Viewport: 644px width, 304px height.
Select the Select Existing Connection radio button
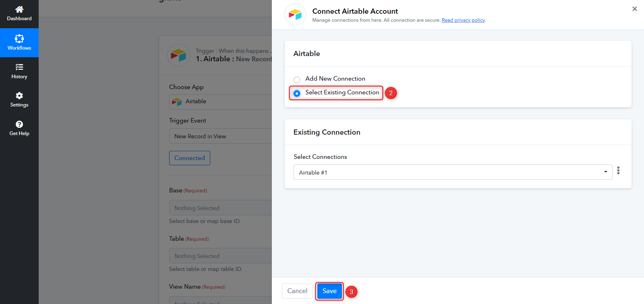tap(297, 93)
